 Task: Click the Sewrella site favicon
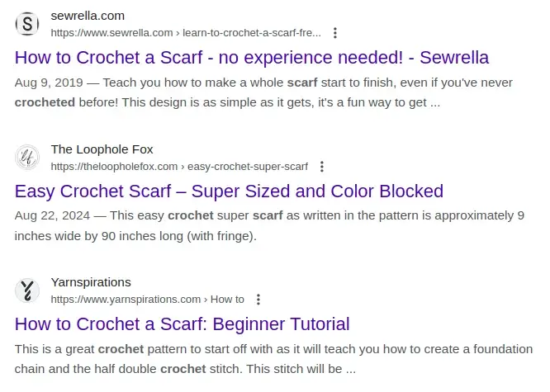(27, 24)
